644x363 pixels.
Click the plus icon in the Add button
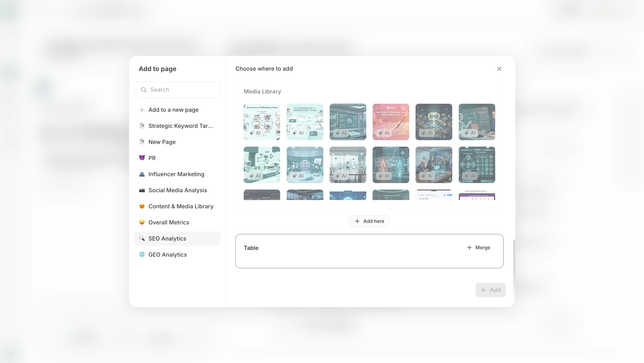coord(483,290)
